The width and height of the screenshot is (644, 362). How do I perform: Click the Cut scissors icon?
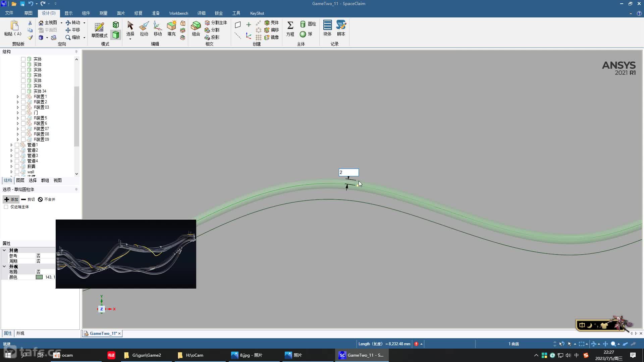[x=30, y=23]
